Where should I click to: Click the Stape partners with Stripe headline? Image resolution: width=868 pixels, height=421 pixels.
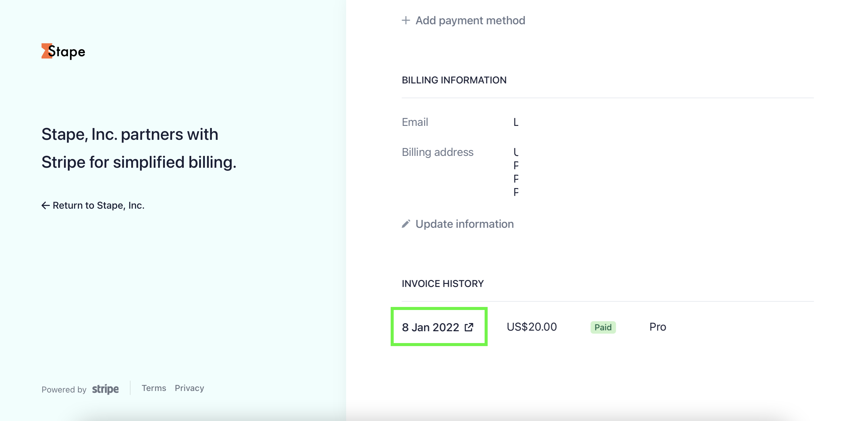click(139, 148)
